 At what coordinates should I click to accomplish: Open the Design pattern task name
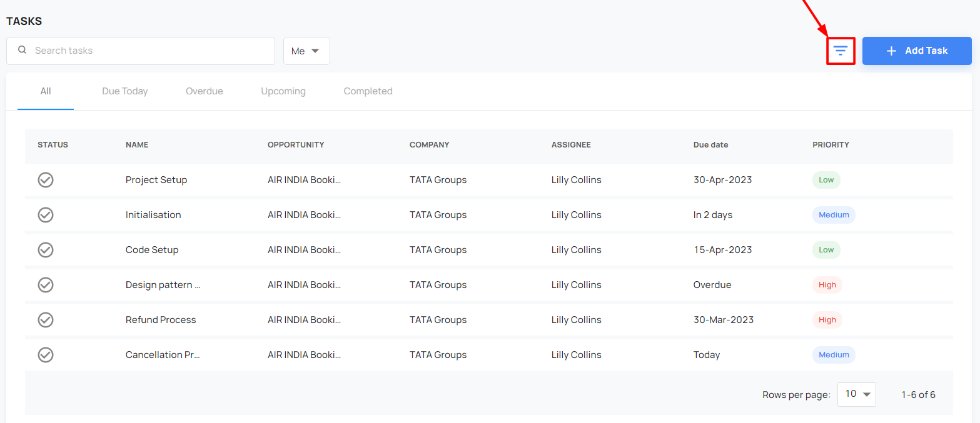(x=163, y=285)
